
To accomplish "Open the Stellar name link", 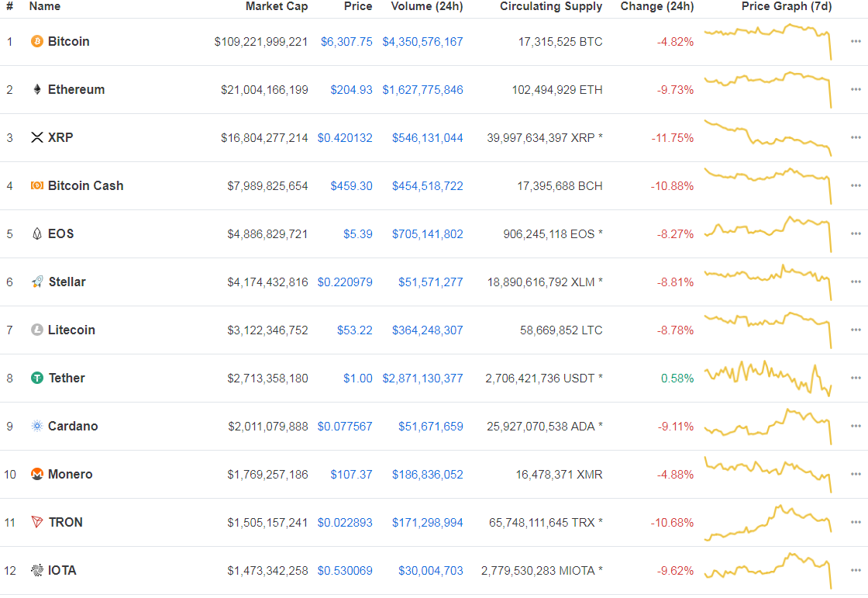I will tap(67, 282).
